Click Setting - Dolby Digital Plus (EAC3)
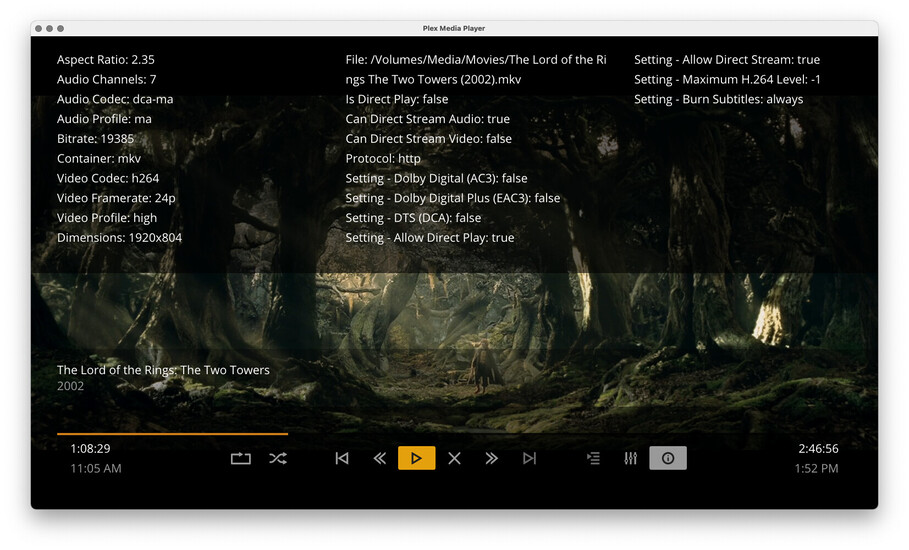The image size is (909, 550). pos(453,198)
